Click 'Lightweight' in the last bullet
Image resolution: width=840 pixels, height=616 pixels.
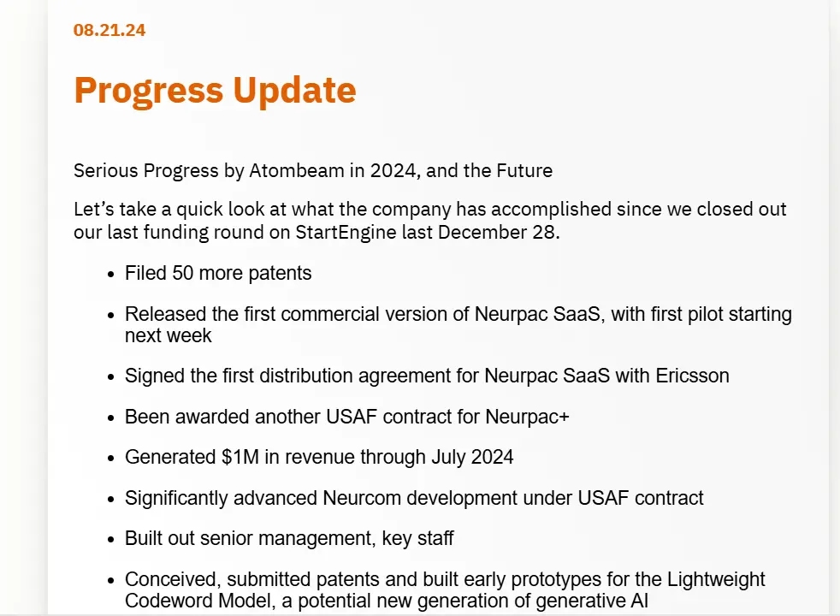point(716,579)
